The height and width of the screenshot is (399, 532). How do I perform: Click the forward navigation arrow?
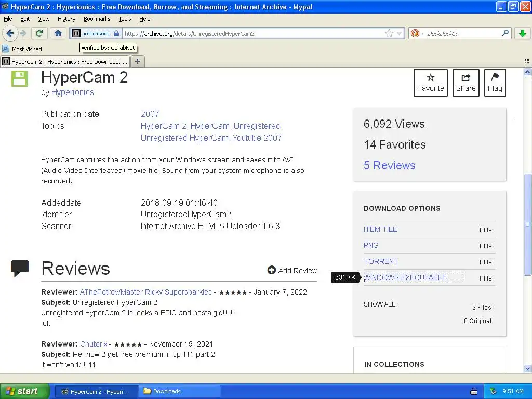[x=23, y=33]
